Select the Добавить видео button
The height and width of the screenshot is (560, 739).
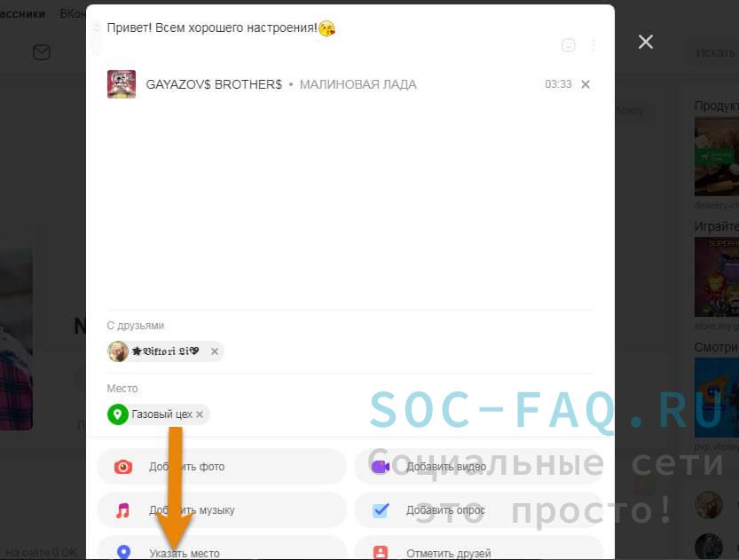(479, 467)
